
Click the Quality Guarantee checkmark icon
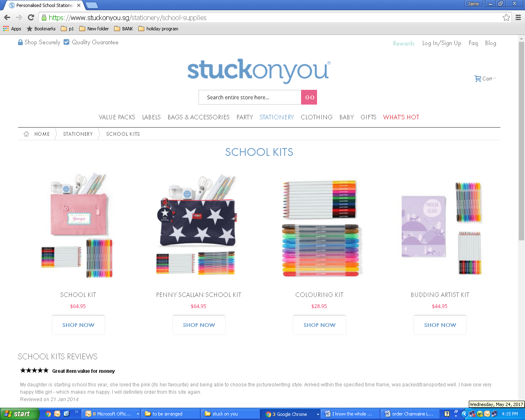click(x=66, y=42)
